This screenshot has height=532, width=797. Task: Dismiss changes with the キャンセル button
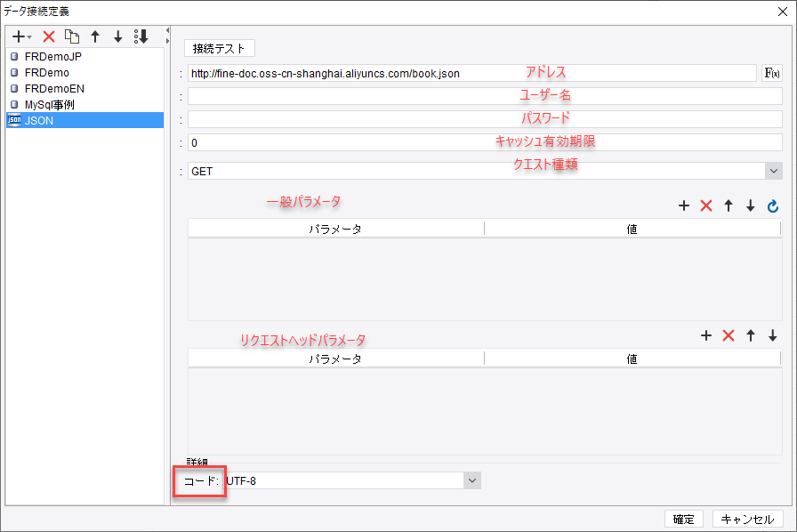pos(746,519)
